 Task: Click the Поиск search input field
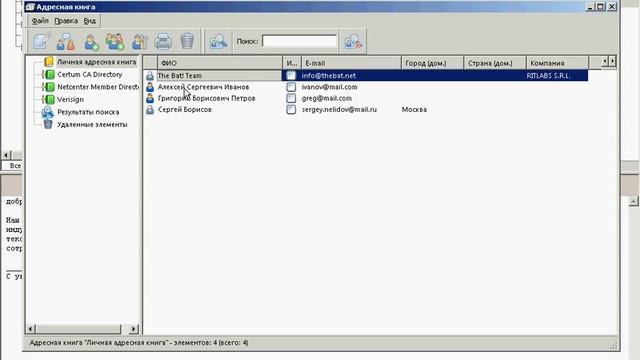pos(300,41)
